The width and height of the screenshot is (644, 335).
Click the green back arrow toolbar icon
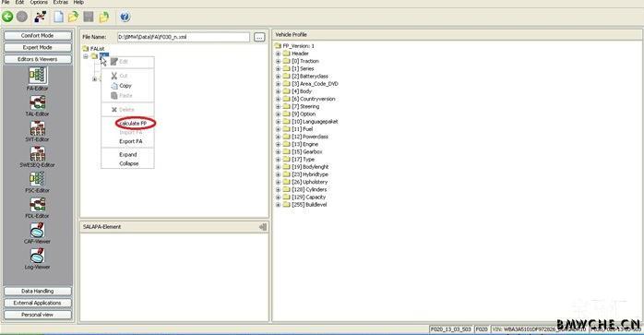click(x=7, y=17)
